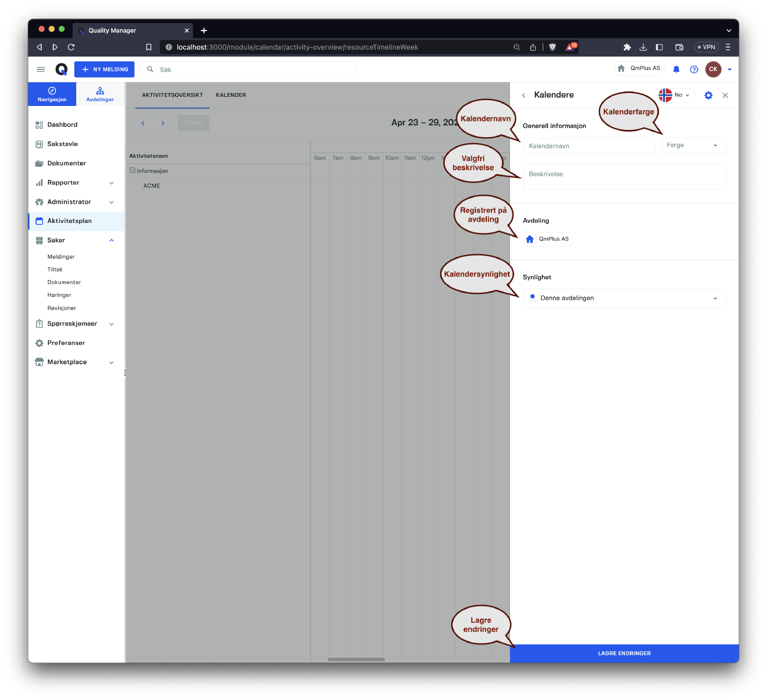Click the NY MELDING button
The image size is (767, 700).
click(105, 70)
